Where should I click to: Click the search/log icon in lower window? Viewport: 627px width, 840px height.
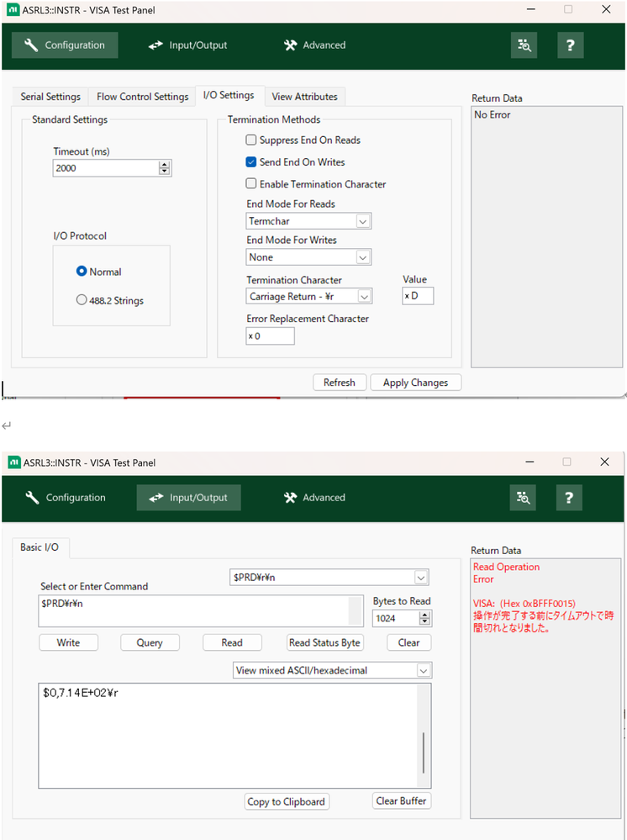pyautogui.click(x=523, y=498)
